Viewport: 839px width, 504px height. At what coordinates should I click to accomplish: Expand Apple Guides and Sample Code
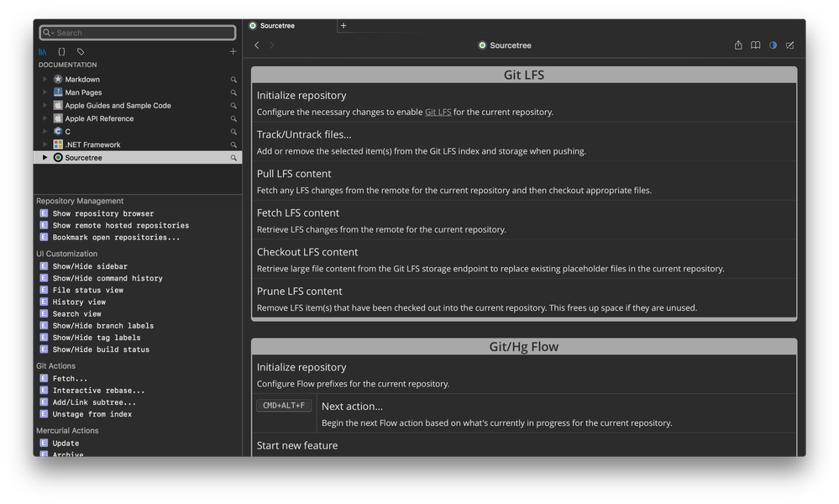click(45, 105)
